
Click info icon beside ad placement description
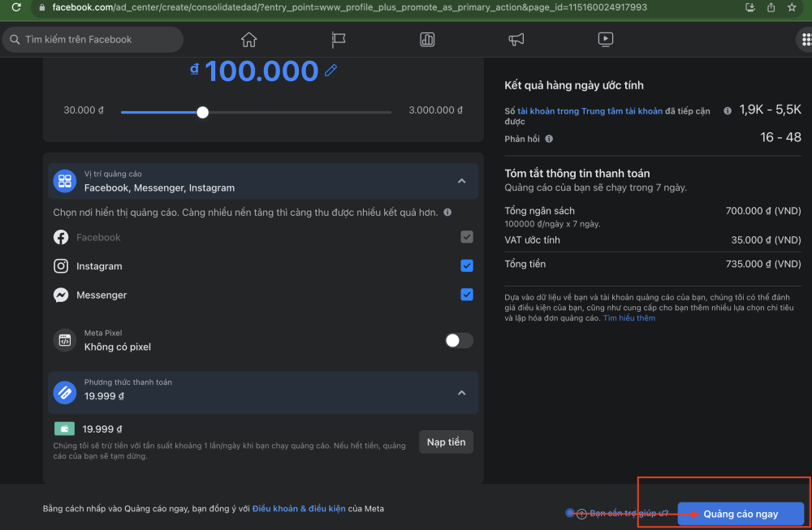tap(447, 212)
